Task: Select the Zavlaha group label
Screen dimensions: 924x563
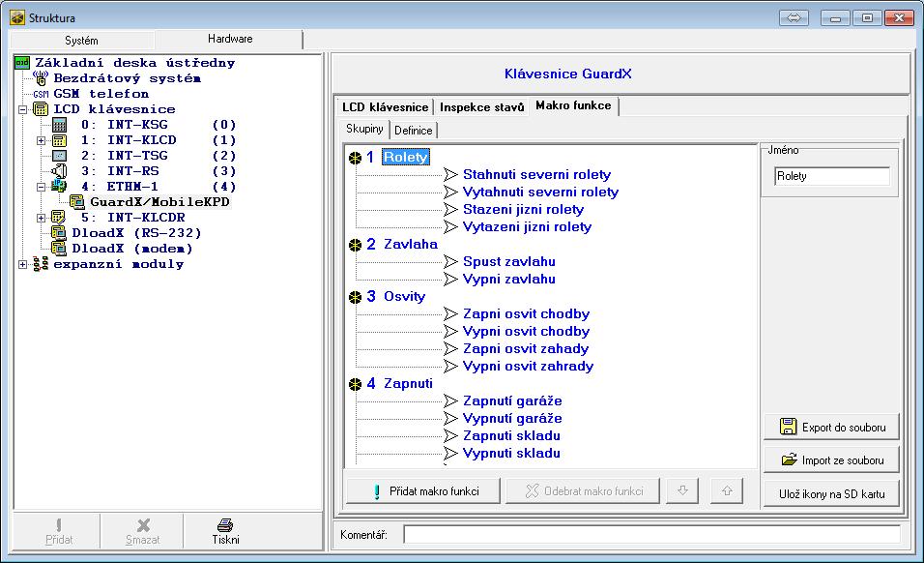Action: pyautogui.click(x=411, y=244)
